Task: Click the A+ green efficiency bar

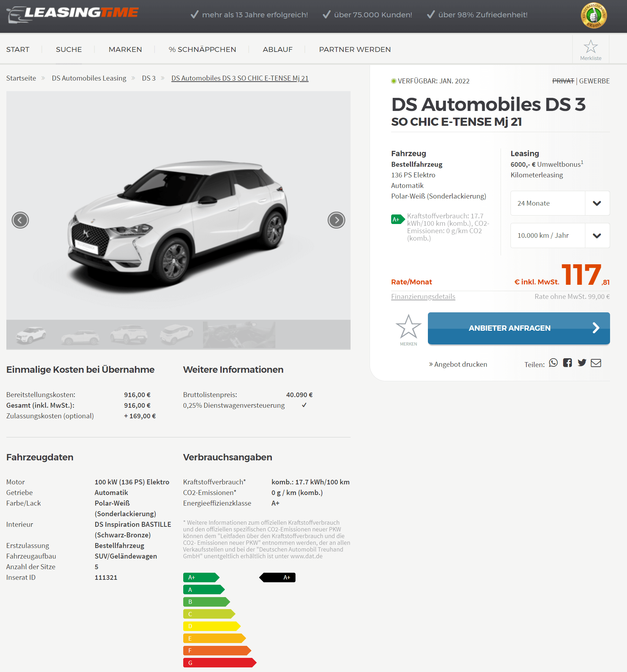Action: [x=201, y=577]
